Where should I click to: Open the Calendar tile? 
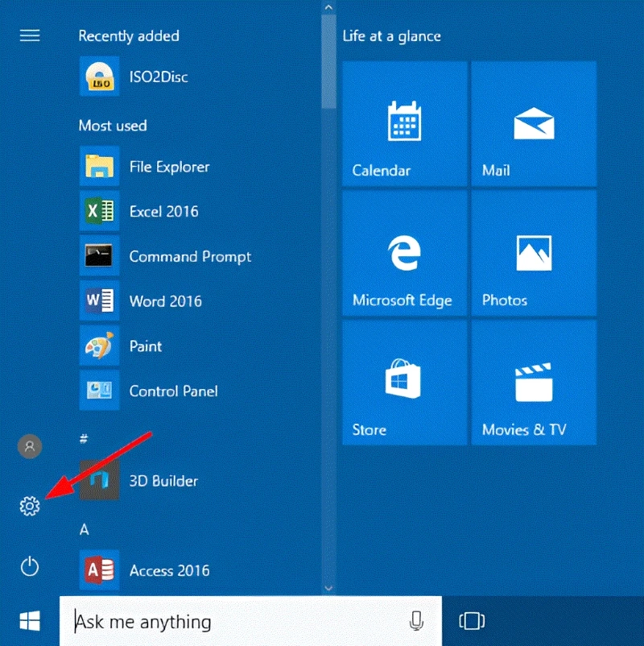click(x=405, y=124)
